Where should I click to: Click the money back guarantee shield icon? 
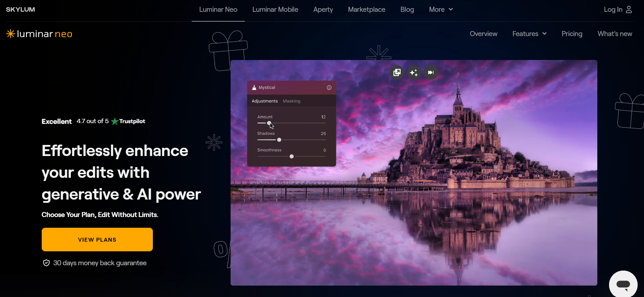pyautogui.click(x=46, y=263)
